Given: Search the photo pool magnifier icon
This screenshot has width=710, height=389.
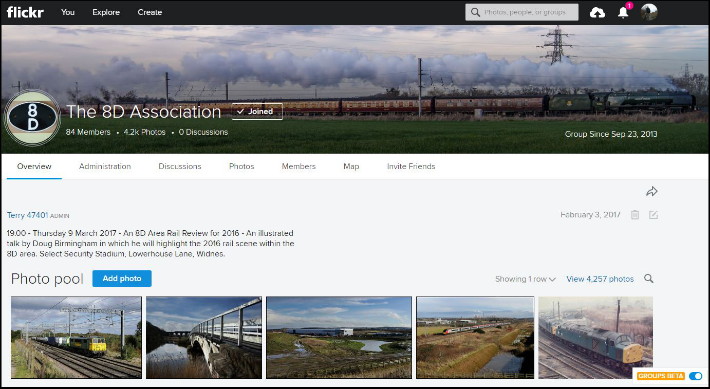Looking at the screenshot, I should [x=648, y=279].
